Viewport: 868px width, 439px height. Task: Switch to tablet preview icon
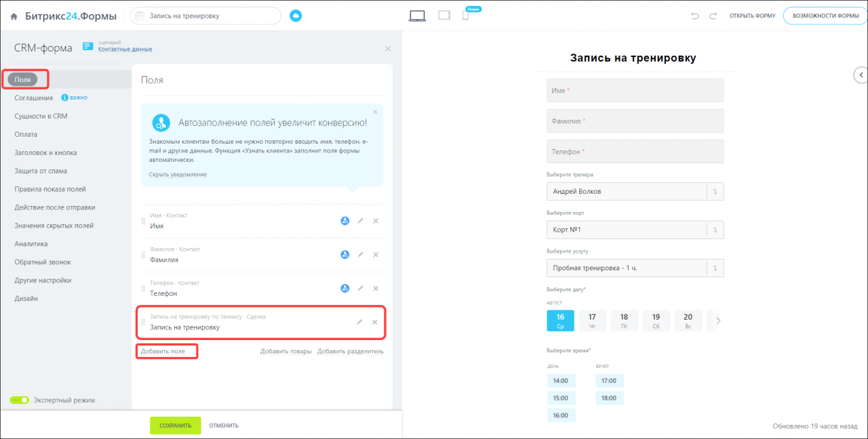444,15
